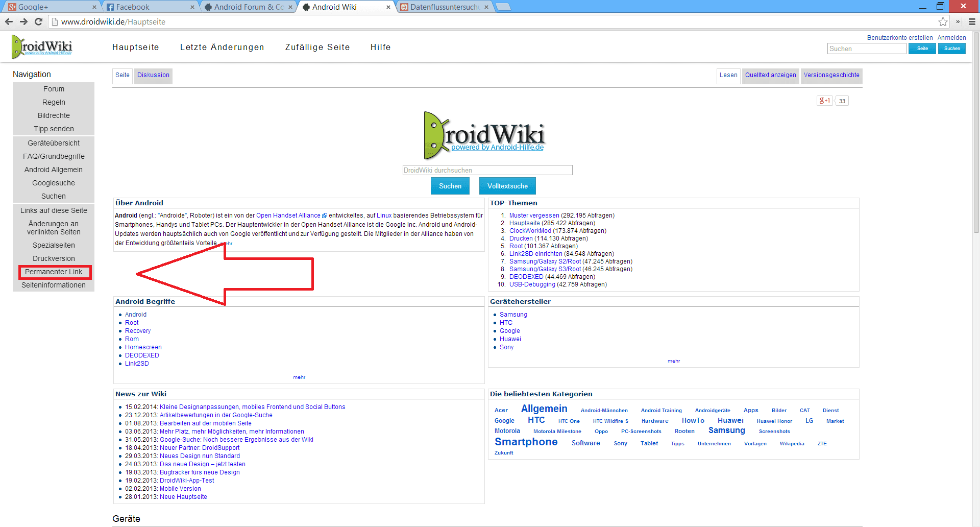Click header Suchen button
The height and width of the screenshot is (527, 980).
click(952, 49)
